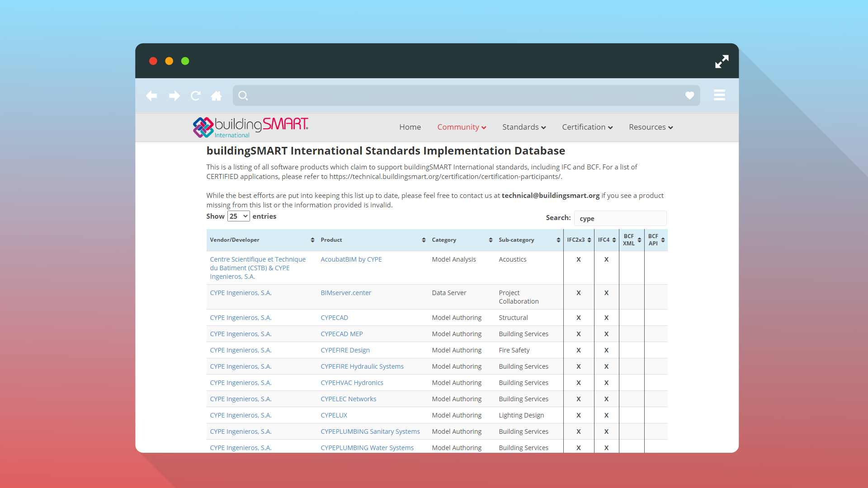Screen dimensions: 868x488
Task: Open CYPEFIRE Design product link
Action: [345, 350]
